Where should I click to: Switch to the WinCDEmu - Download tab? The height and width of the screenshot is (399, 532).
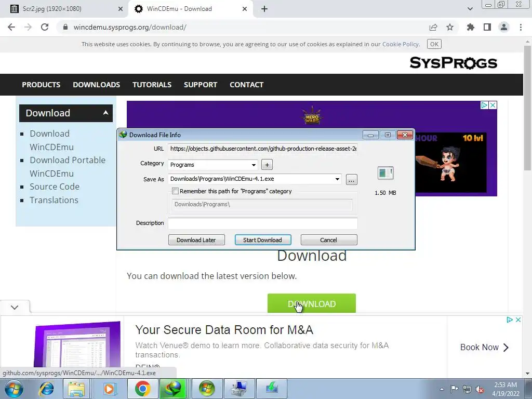click(190, 9)
